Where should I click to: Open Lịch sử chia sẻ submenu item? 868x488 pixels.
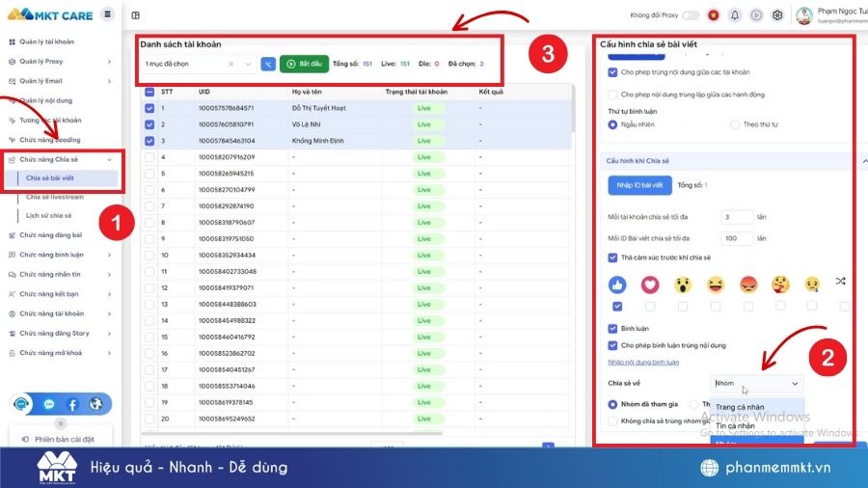point(49,216)
